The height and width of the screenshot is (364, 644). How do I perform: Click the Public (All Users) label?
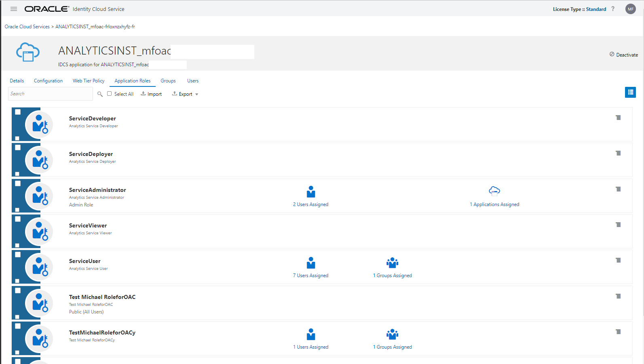[x=87, y=312]
